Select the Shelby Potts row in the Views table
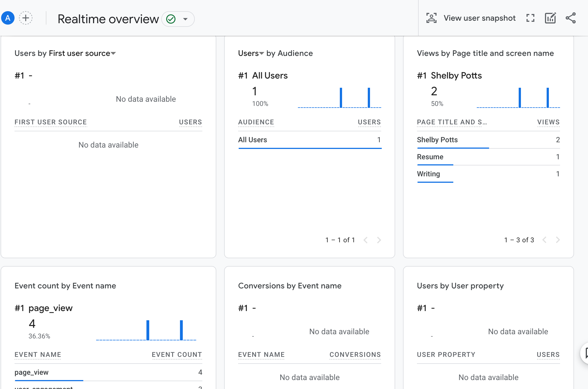This screenshot has height=389, width=588. [x=489, y=140]
